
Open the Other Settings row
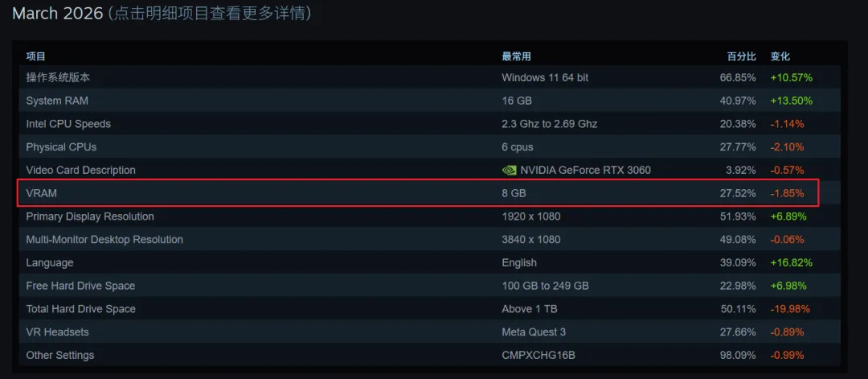point(429,355)
